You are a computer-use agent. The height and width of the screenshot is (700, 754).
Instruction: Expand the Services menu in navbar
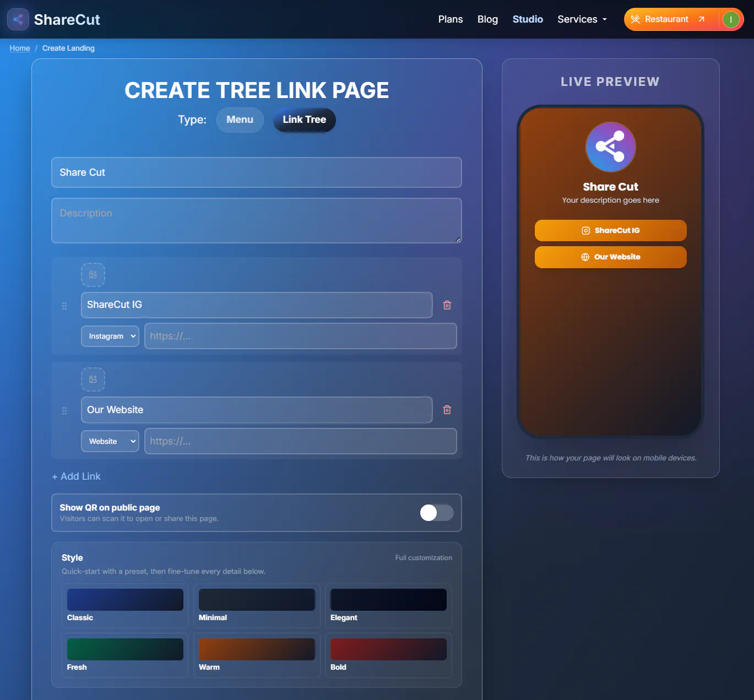(582, 19)
